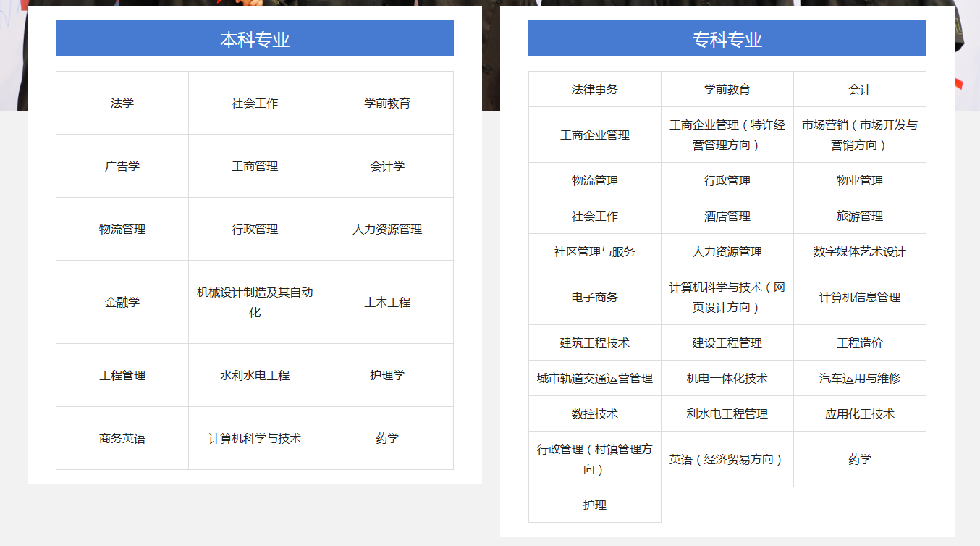The image size is (980, 546).
Task: Open 广告学 major cell
Action: click(x=122, y=167)
